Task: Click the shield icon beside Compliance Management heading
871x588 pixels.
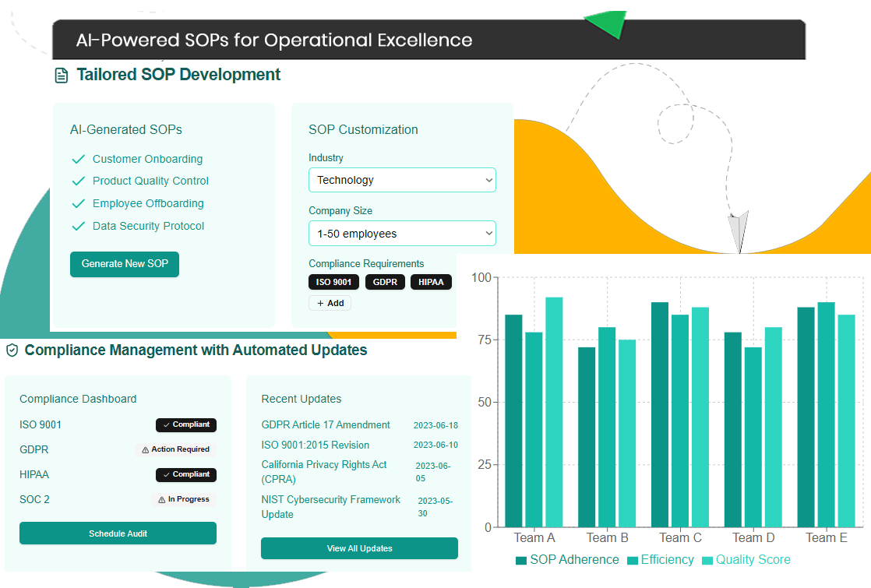Action: click(11, 350)
